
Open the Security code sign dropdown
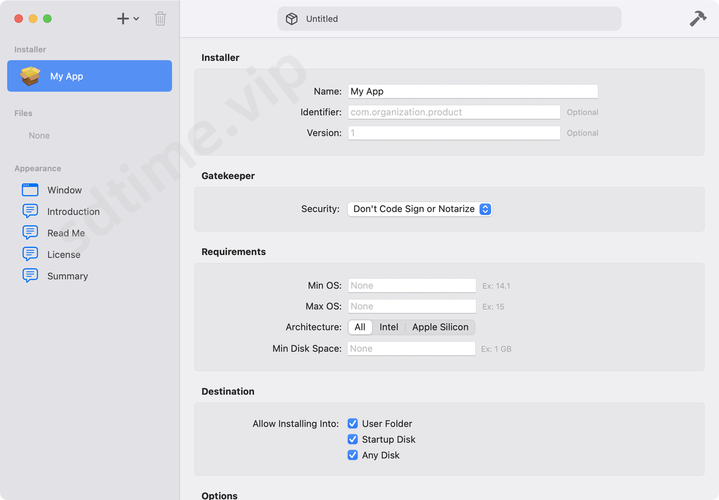[420, 209]
